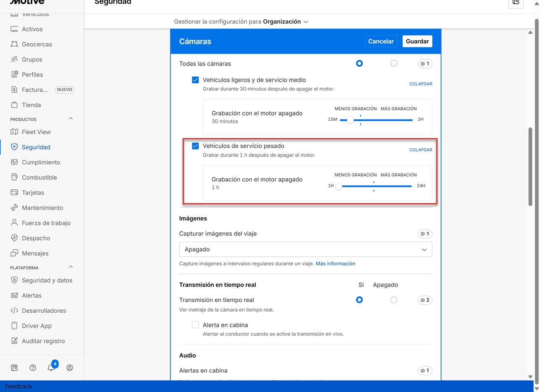Save camera settings with Guardar

point(417,41)
